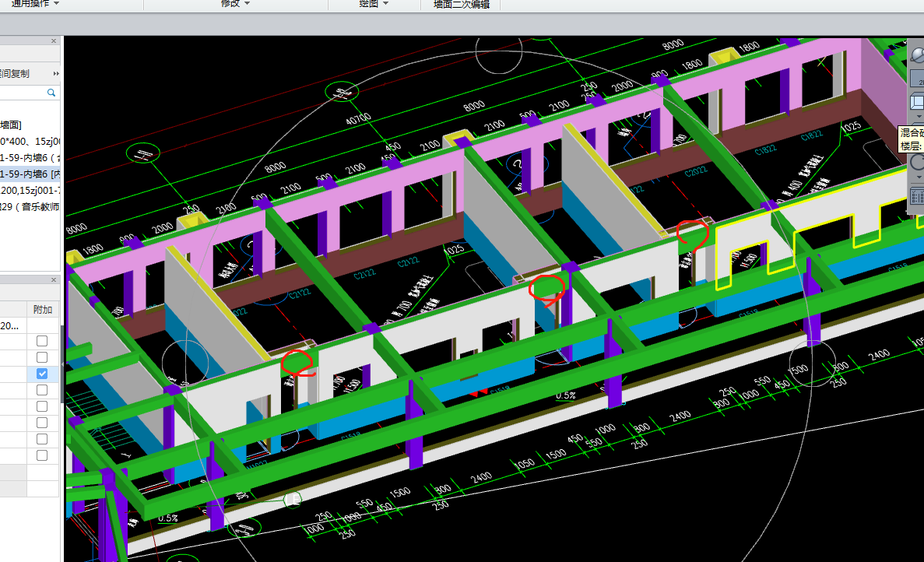Uncheck the checked 附加 checkbox

[42, 374]
